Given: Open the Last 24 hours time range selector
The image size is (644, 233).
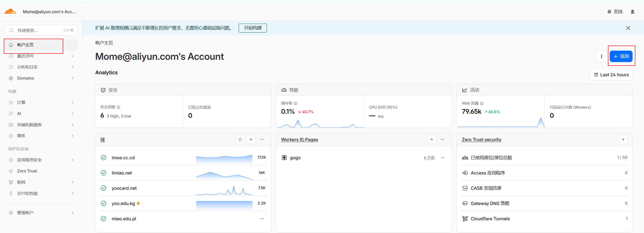Looking at the screenshot, I should coord(611,75).
